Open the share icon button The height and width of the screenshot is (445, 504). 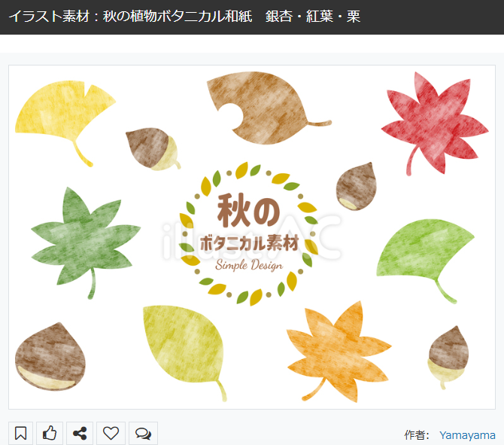80,433
